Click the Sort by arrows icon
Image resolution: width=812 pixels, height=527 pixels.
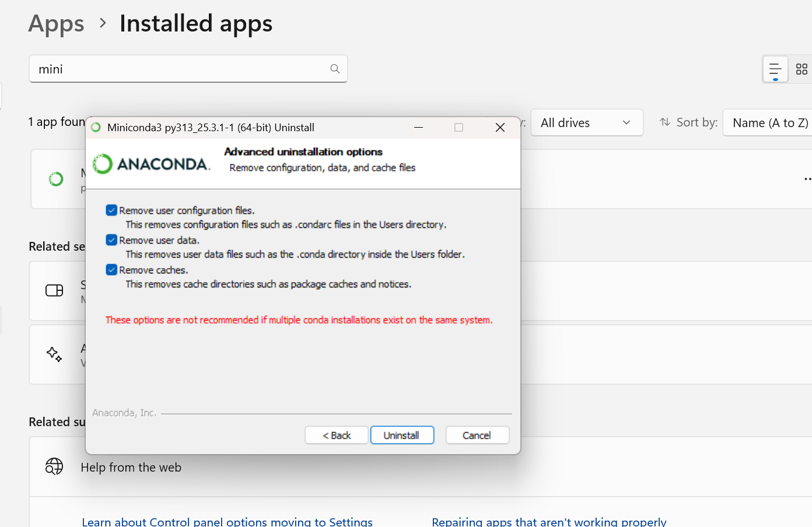coord(665,122)
